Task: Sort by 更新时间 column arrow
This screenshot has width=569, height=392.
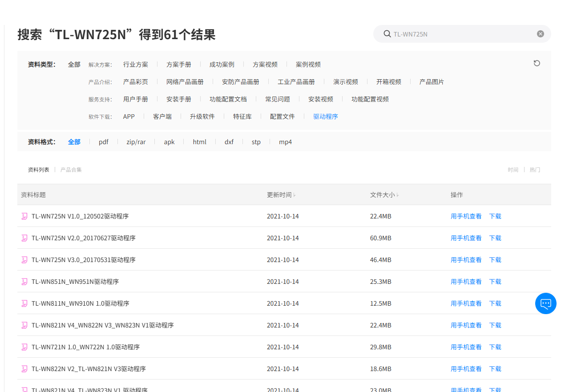Action: (x=295, y=195)
